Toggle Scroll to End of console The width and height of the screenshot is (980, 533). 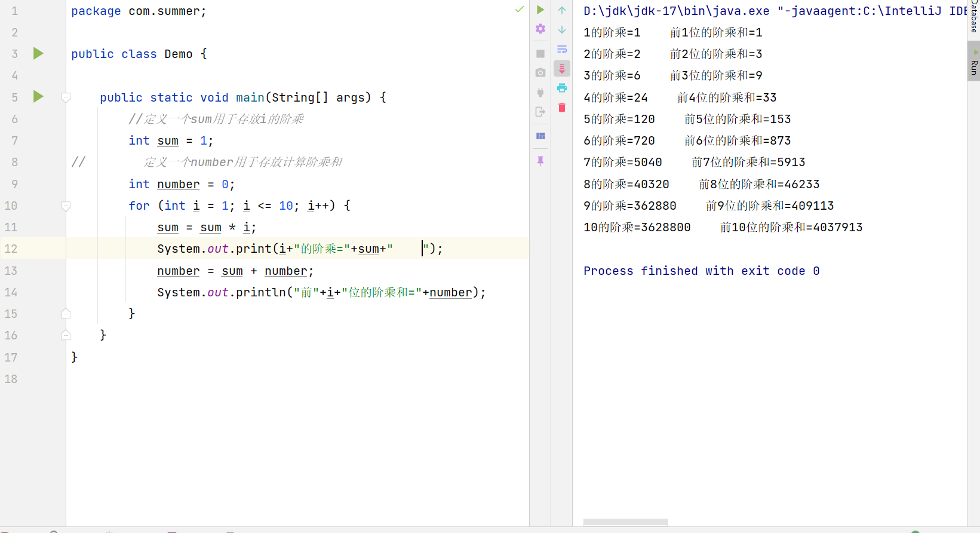(x=562, y=69)
